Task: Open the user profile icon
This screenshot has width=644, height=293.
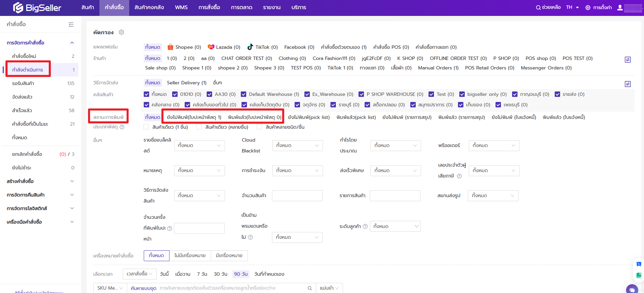Action: pyautogui.click(x=620, y=7)
